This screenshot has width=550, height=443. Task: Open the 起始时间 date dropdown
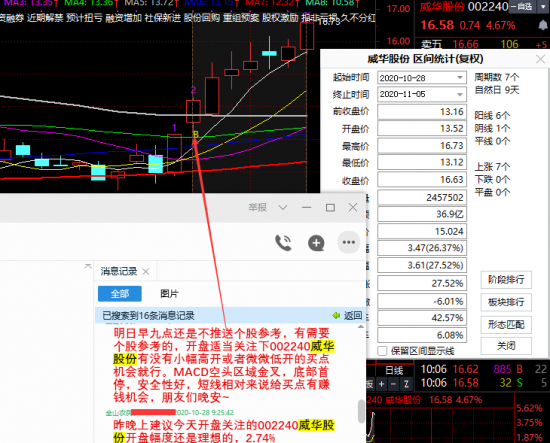(x=460, y=78)
